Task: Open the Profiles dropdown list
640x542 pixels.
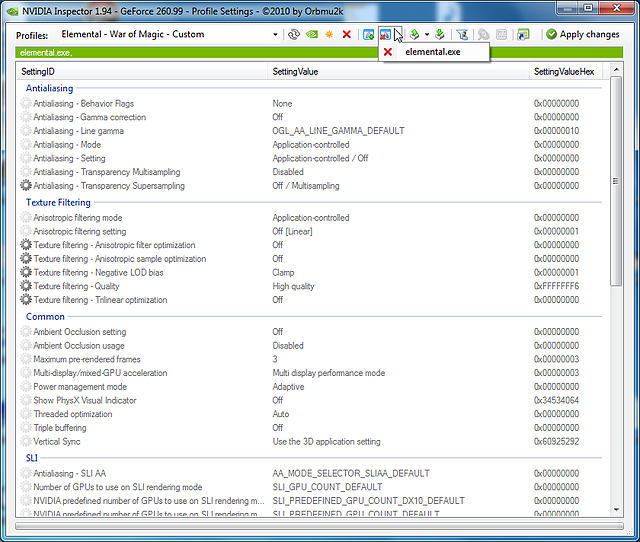Action: point(276,35)
